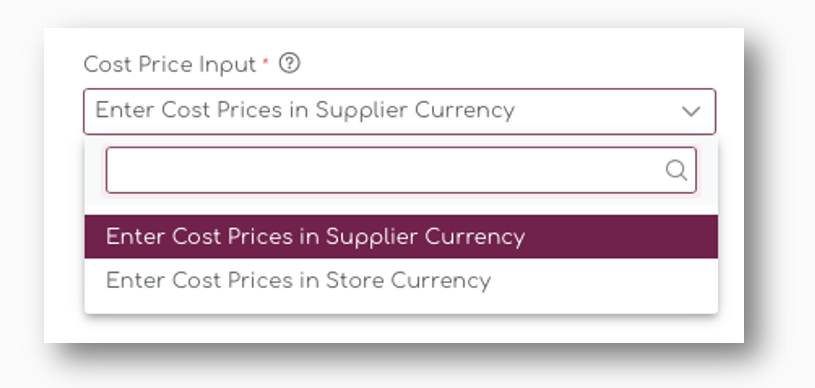Click the Cost Price Input label
The height and width of the screenshot is (388, 815).
pos(170,66)
